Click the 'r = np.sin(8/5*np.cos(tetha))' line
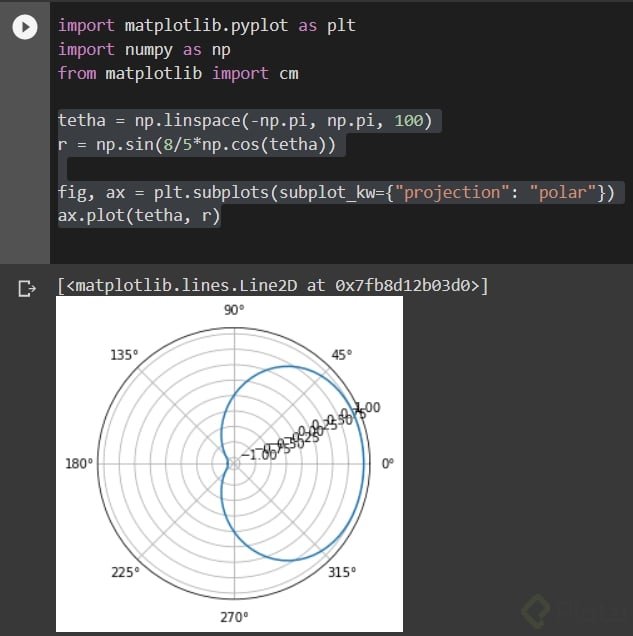The image size is (633, 636). pyautogui.click(x=197, y=144)
